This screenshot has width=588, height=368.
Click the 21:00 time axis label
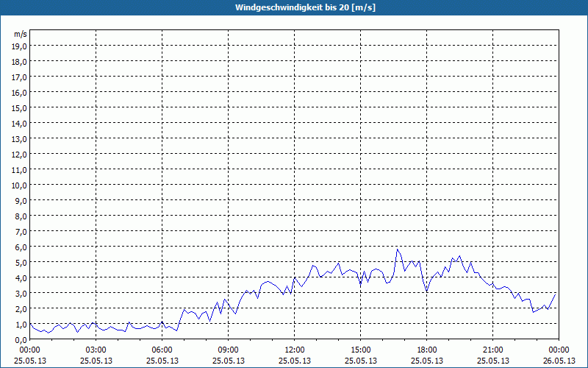[492, 350]
